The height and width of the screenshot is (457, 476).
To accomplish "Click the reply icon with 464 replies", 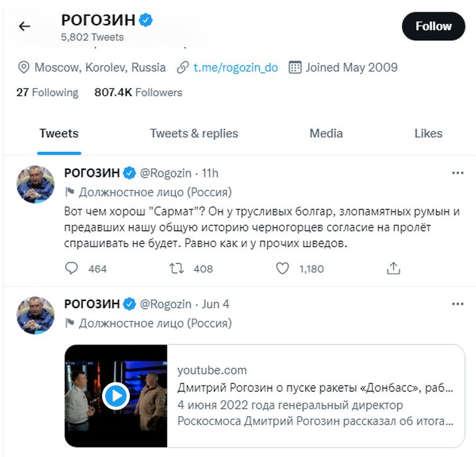I will pyautogui.click(x=72, y=268).
